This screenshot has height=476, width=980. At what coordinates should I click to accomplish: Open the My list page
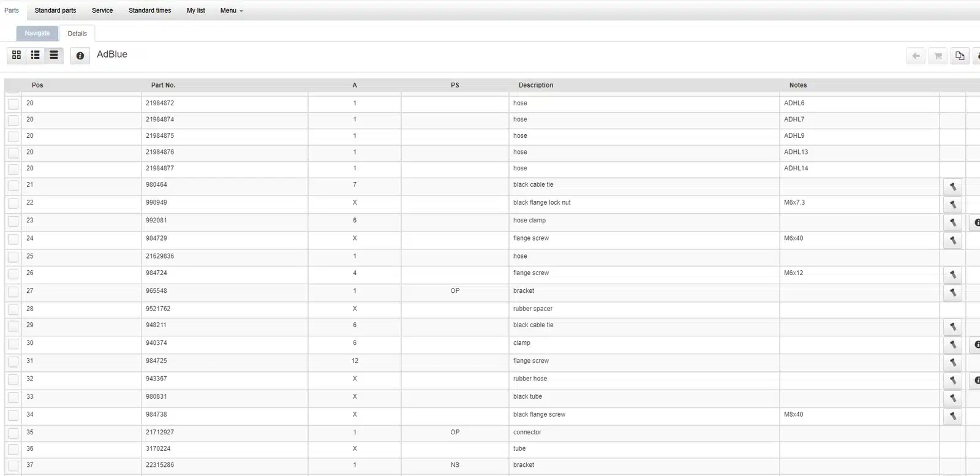(x=195, y=10)
